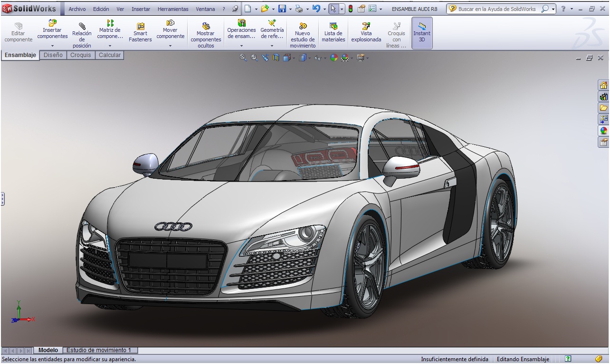Click Hide/show items glasses icon

(318, 57)
